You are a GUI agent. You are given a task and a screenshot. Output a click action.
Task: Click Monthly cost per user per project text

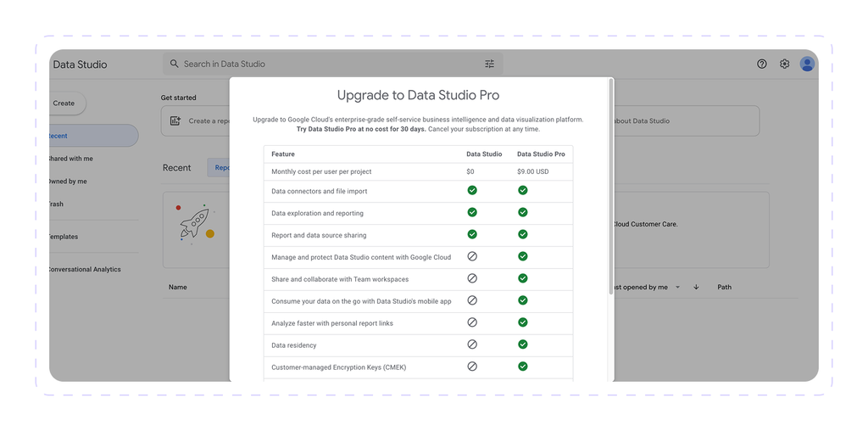[x=321, y=171]
